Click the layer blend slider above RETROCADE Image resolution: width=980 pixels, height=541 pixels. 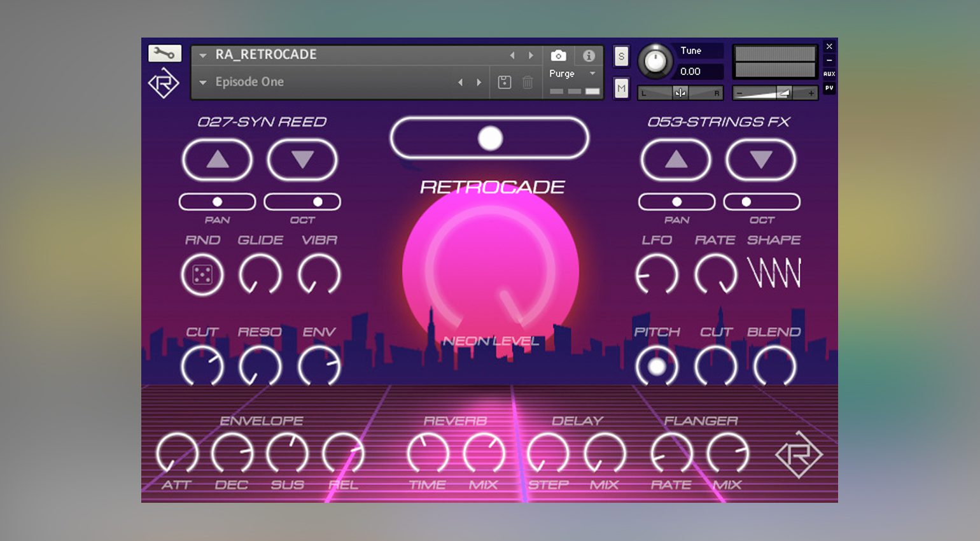click(489, 138)
